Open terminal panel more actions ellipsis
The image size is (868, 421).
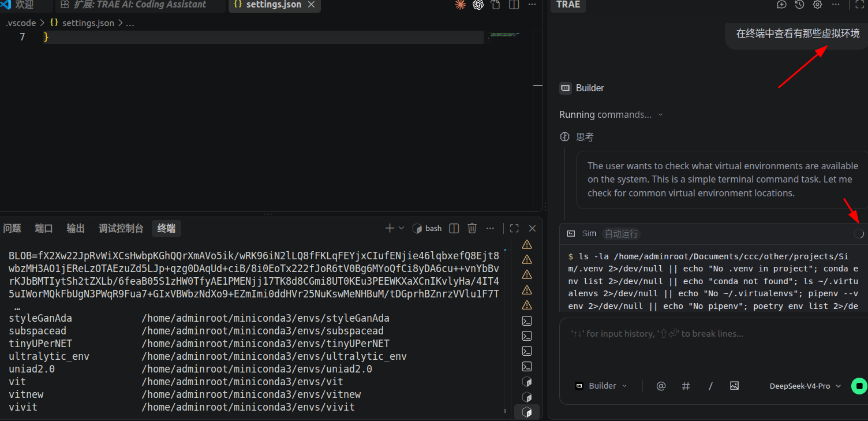491,229
